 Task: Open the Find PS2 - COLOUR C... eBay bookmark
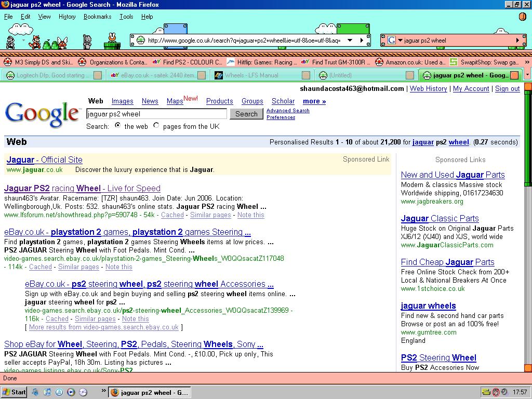pyautogui.click(x=187, y=62)
